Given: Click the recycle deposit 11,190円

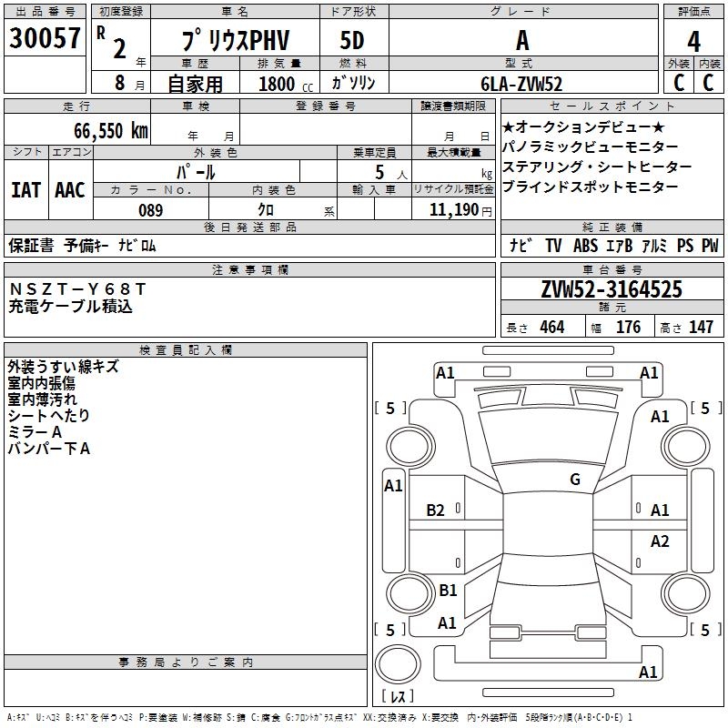Looking at the screenshot, I should pyautogui.click(x=460, y=210).
